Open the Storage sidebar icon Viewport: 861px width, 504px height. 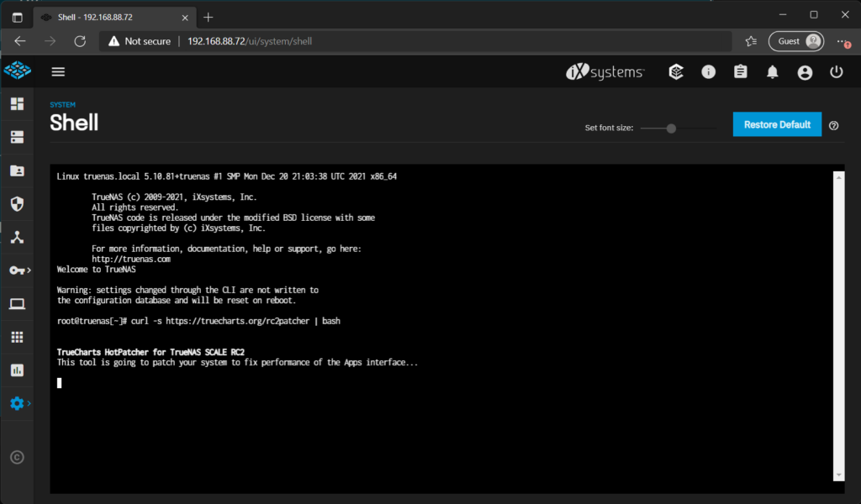pos(17,137)
